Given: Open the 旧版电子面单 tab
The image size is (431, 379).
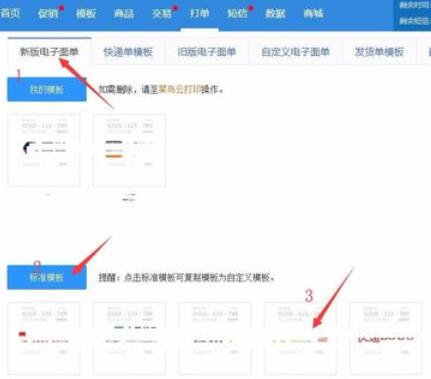Looking at the screenshot, I should (x=207, y=52).
